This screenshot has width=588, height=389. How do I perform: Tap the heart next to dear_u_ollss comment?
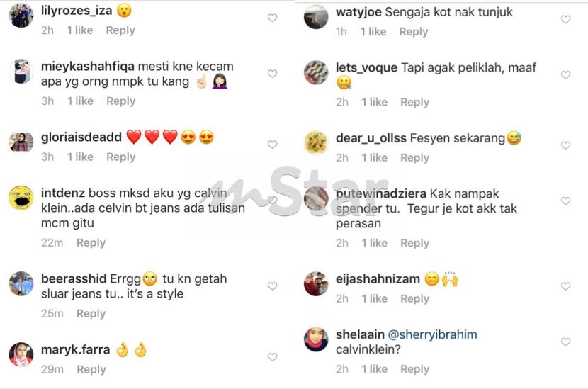[x=565, y=145]
